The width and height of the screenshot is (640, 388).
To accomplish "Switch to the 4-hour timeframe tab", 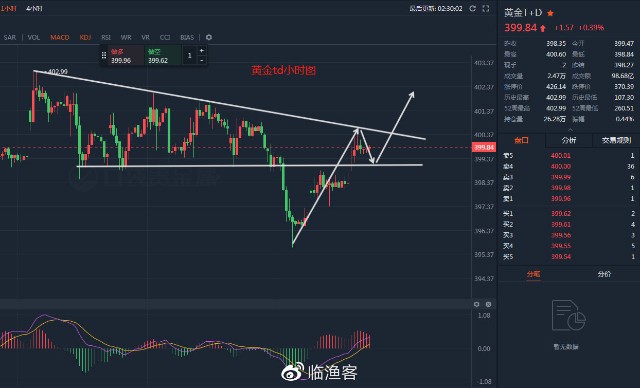I will (34, 9).
